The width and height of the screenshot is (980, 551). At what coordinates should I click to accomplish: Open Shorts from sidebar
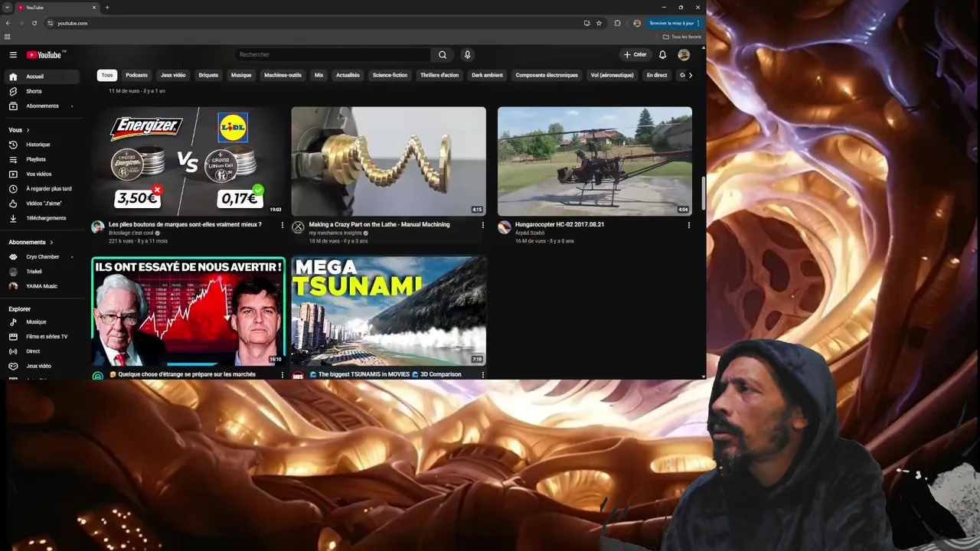tap(43, 91)
